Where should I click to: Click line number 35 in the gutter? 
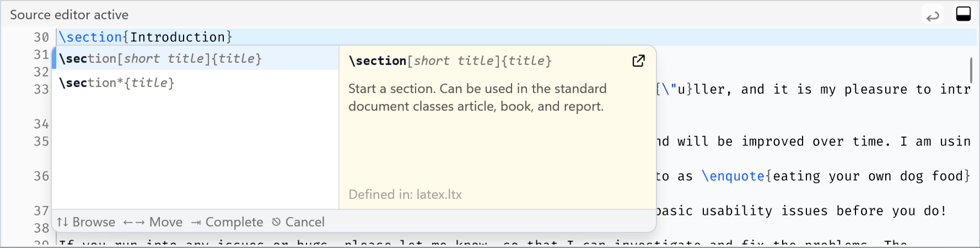[41, 142]
